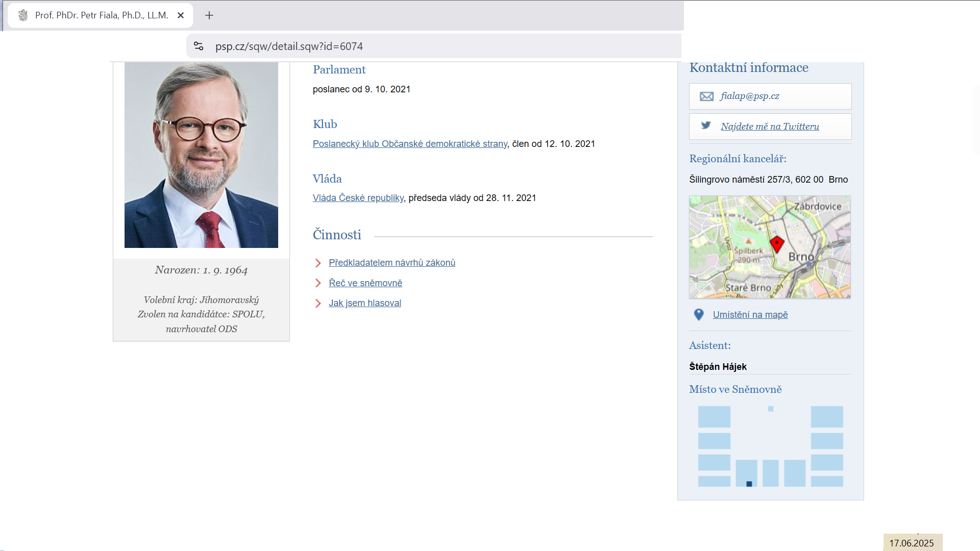Open the Řeč ve sněmovně link
Viewport: 980px width, 551px height.
365,283
